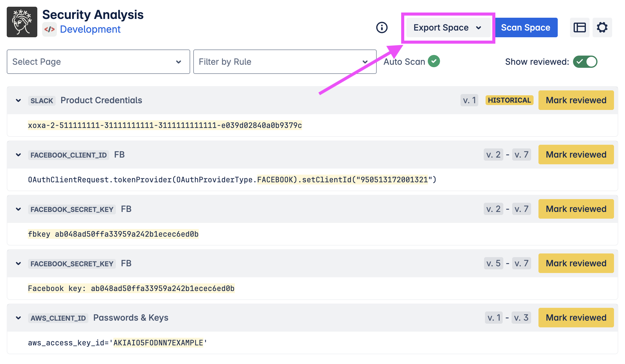Click the HISTORICAL badge
This screenshot has width=625, height=364.
pyautogui.click(x=509, y=100)
